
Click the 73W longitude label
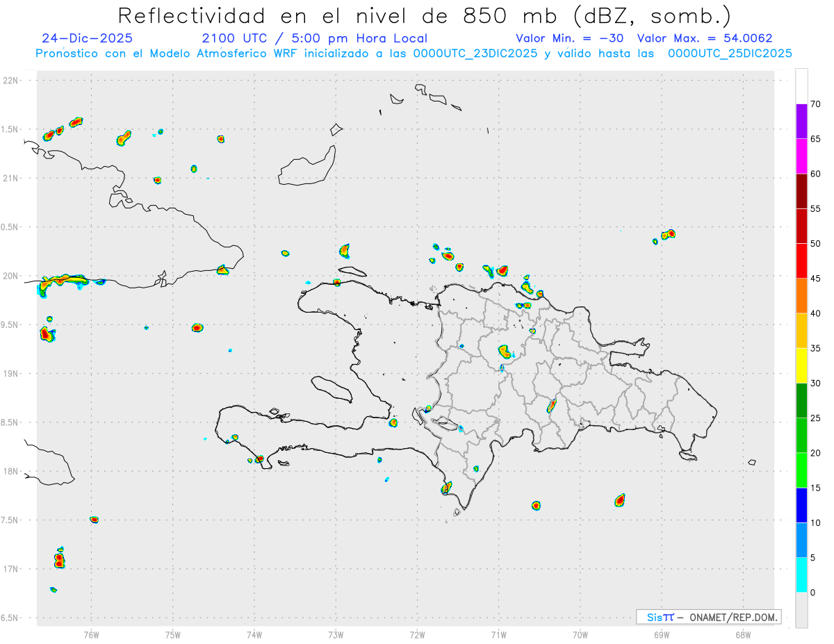(336, 635)
